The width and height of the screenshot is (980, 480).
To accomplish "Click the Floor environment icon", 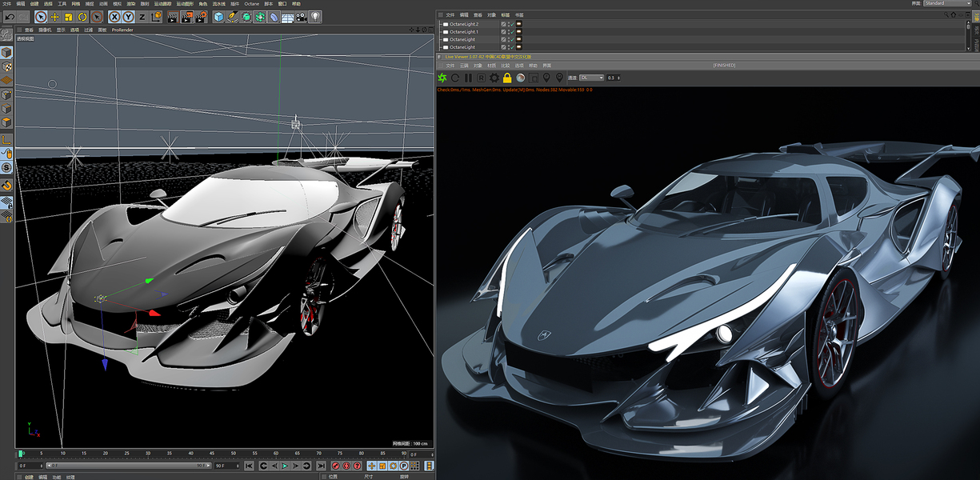I will (x=287, y=17).
